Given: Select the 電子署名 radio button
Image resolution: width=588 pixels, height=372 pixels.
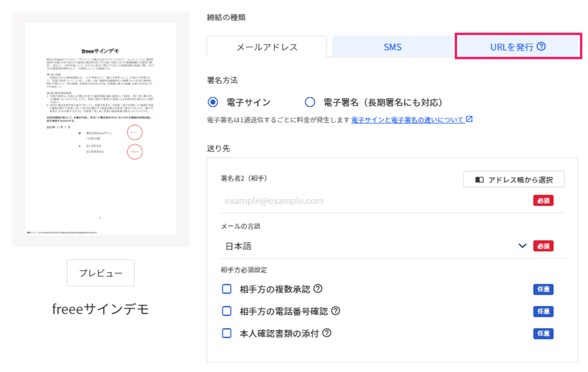Looking at the screenshot, I should tap(310, 102).
